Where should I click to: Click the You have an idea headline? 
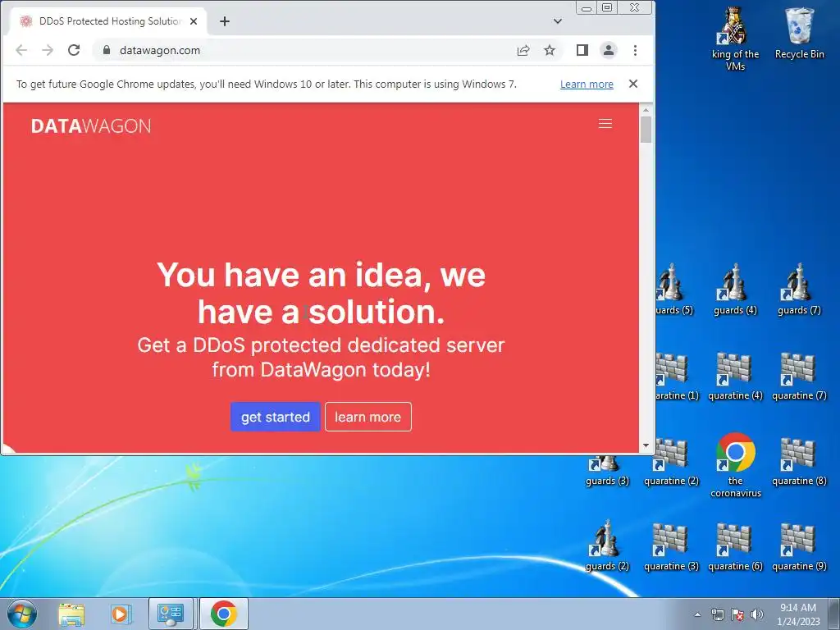click(321, 293)
